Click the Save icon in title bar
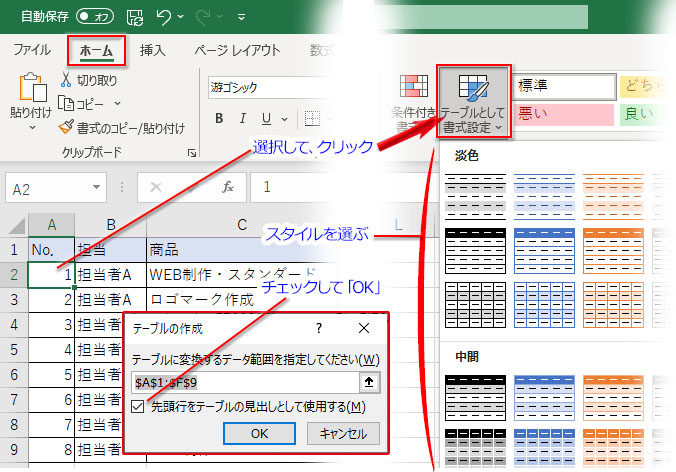This screenshot has width=676, height=472. (x=135, y=17)
